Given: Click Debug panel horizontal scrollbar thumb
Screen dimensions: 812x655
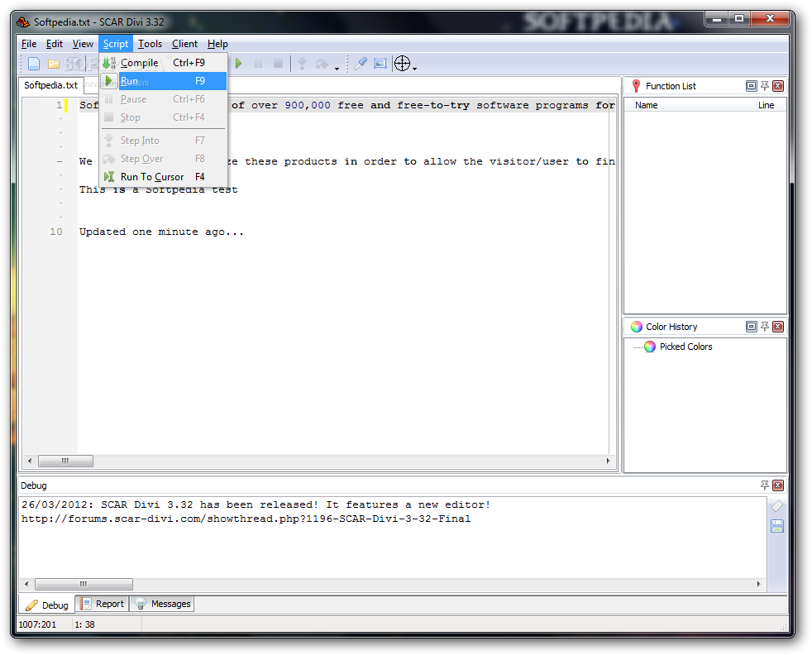Looking at the screenshot, I should (84, 584).
